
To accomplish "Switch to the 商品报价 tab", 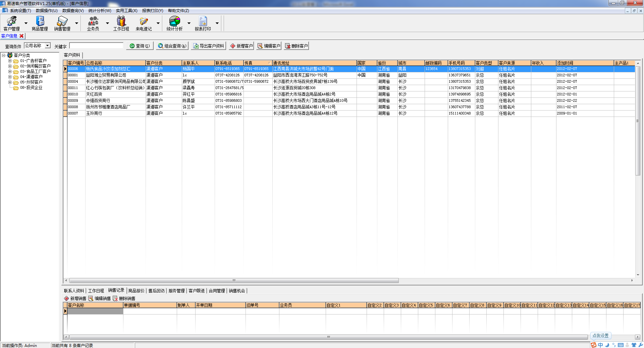I will 136,291.
